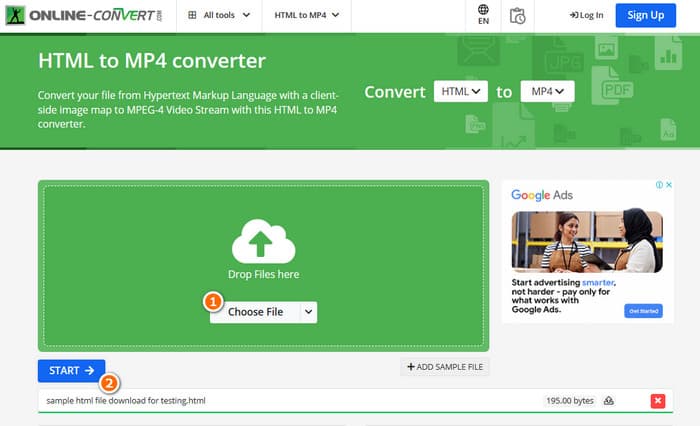
Task: Click the Sign Up button
Action: coord(645,16)
